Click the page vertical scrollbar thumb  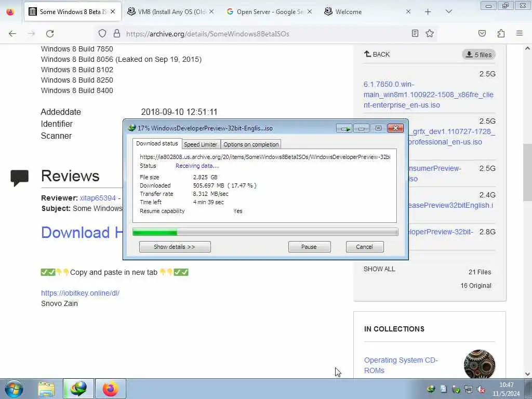coord(527,172)
